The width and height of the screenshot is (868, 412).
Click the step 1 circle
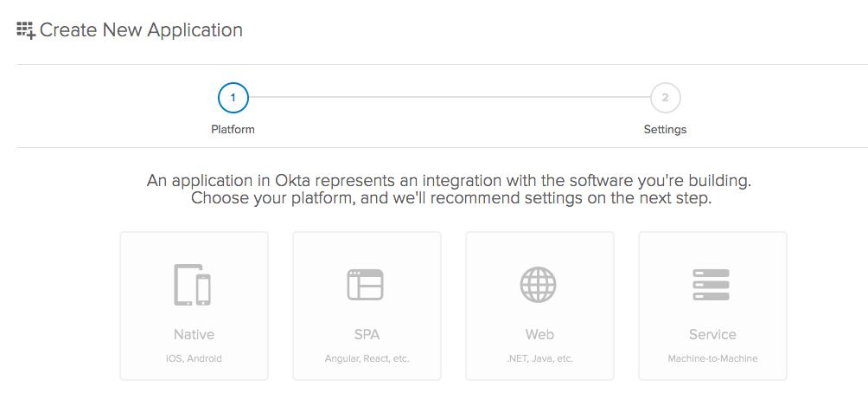click(233, 98)
